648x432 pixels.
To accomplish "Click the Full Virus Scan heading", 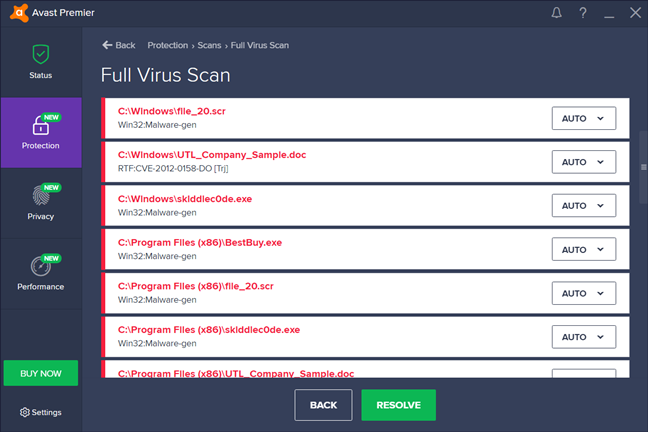I will click(165, 75).
